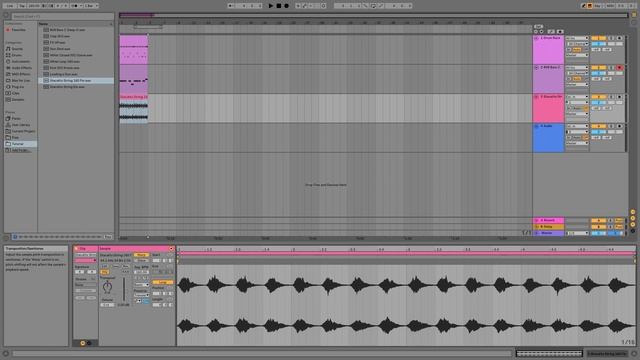Click the browser search field
The width and height of the screenshot is (640, 360).
(x=62, y=16)
